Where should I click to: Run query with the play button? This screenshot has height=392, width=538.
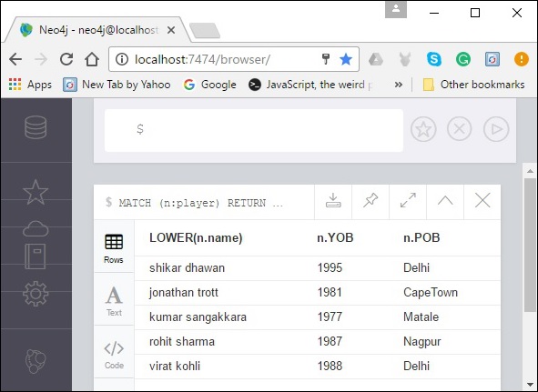point(496,129)
